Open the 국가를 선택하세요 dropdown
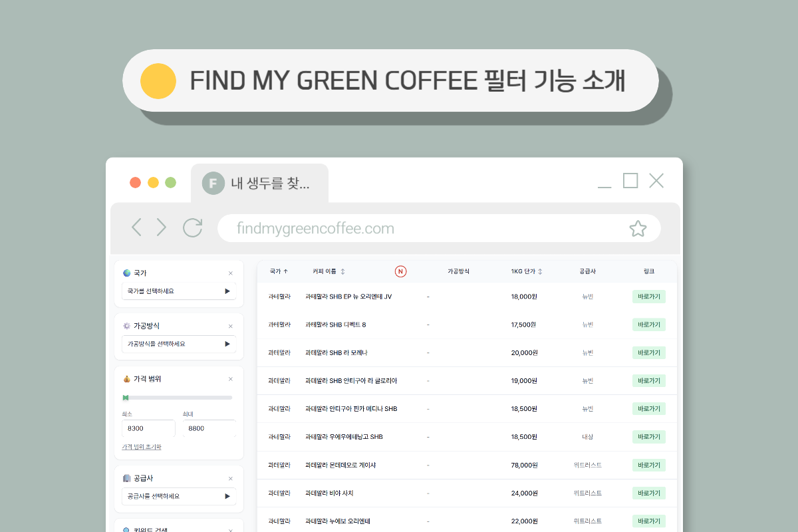The height and width of the screenshot is (532, 798). [178, 291]
